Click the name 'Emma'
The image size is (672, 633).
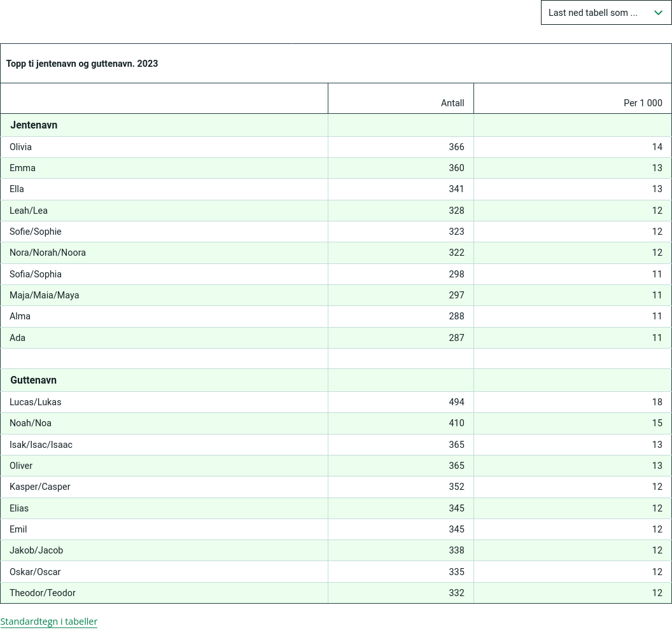pos(22,168)
